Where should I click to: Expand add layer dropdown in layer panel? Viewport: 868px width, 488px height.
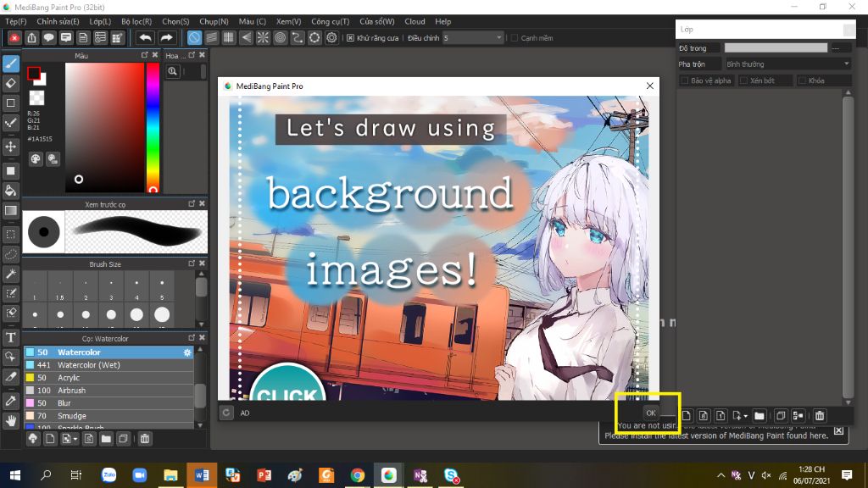point(746,416)
